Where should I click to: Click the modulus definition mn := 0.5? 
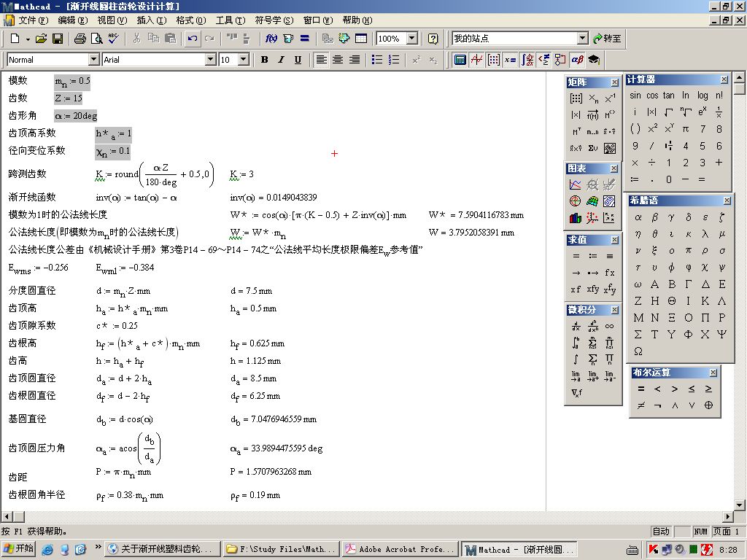tap(72, 82)
